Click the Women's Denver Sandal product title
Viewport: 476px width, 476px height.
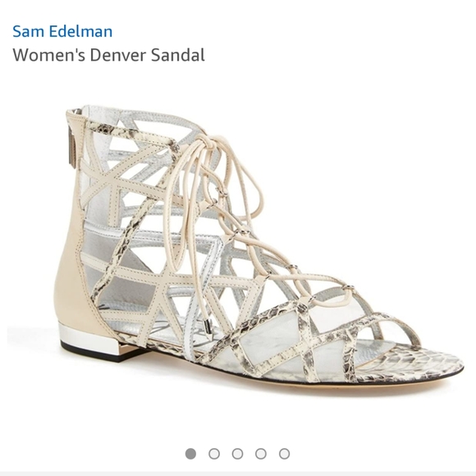[x=108, y=55]
